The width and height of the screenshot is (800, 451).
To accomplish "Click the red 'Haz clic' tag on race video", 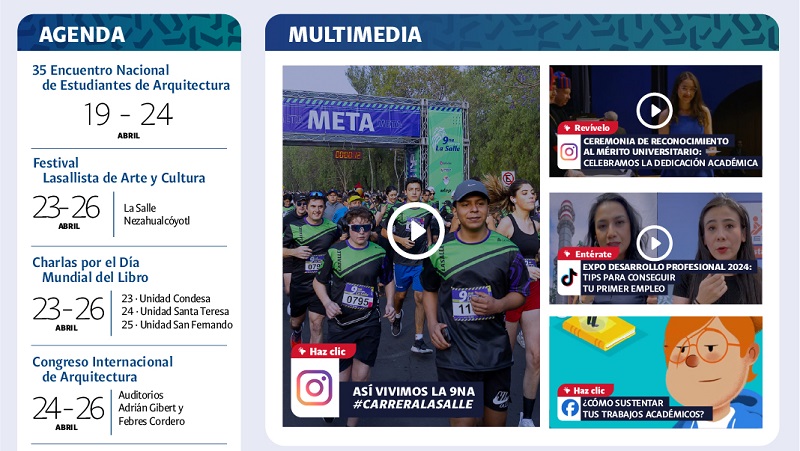I will coord(323,351).
